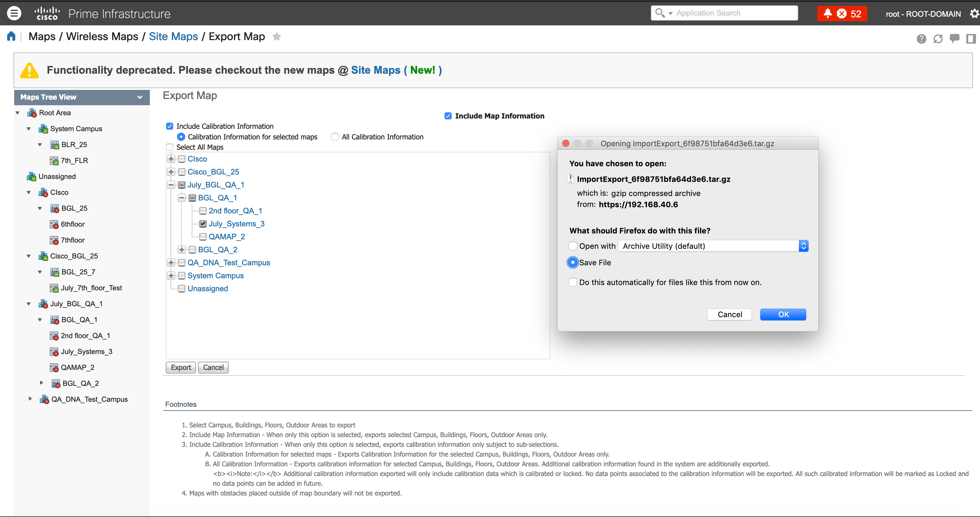
Task: Check the QAMAP_2 export checkbox
Action: pos(203,237)
